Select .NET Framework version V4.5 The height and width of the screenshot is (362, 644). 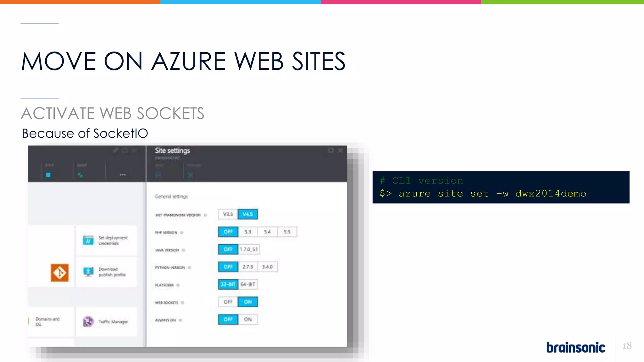click(x=248, y=214)
